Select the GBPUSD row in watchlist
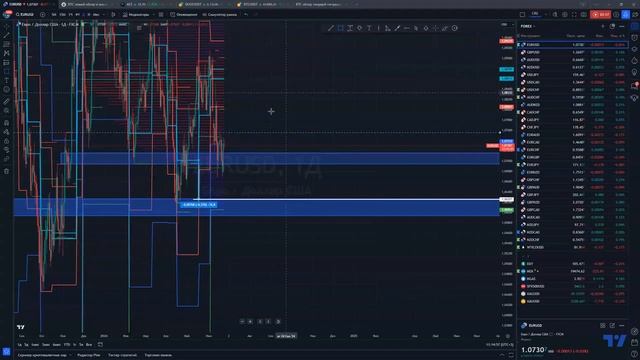 click(572, 52)
